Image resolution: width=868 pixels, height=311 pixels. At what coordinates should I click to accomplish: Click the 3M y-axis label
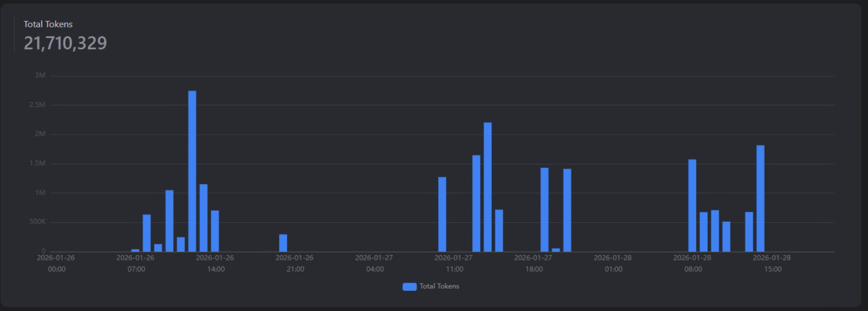[x=40, y=75]
